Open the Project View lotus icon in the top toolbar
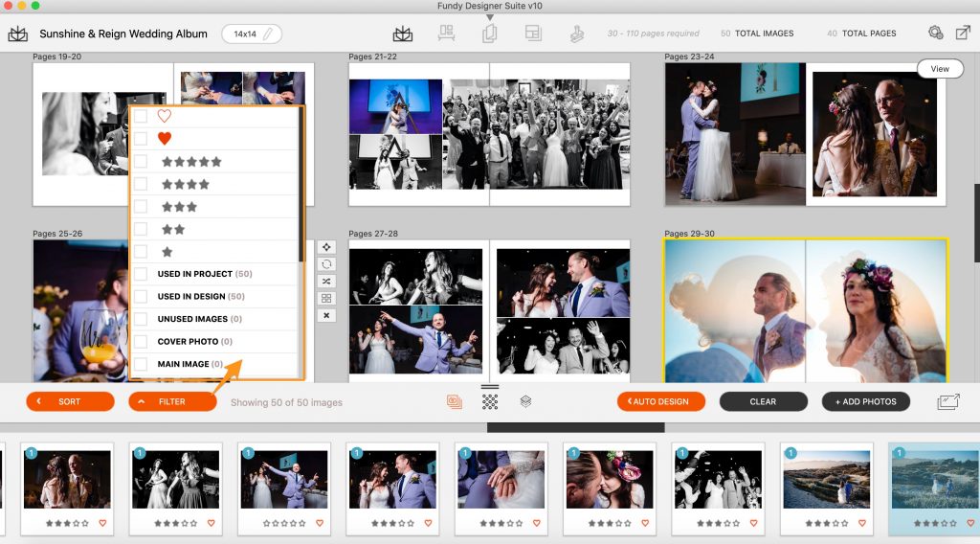The height and width of the screenshot is (544, 980). click(x=403, y=34)
